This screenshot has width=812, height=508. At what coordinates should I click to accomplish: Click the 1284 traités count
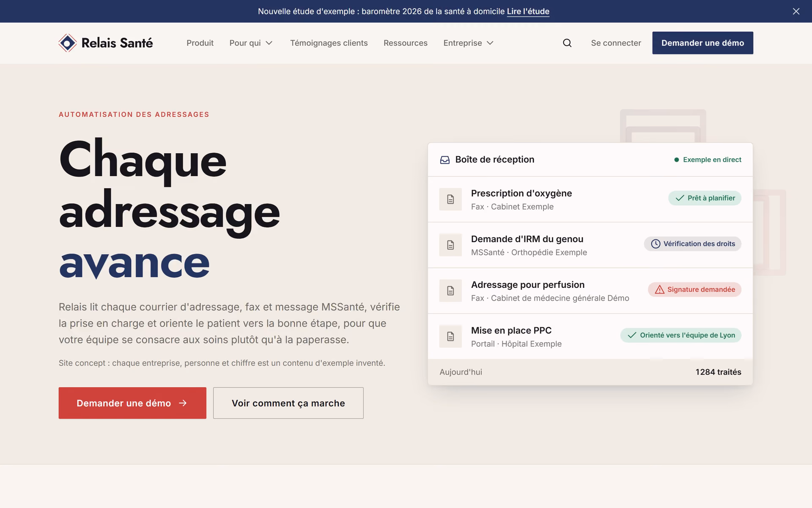coord(718,372)
